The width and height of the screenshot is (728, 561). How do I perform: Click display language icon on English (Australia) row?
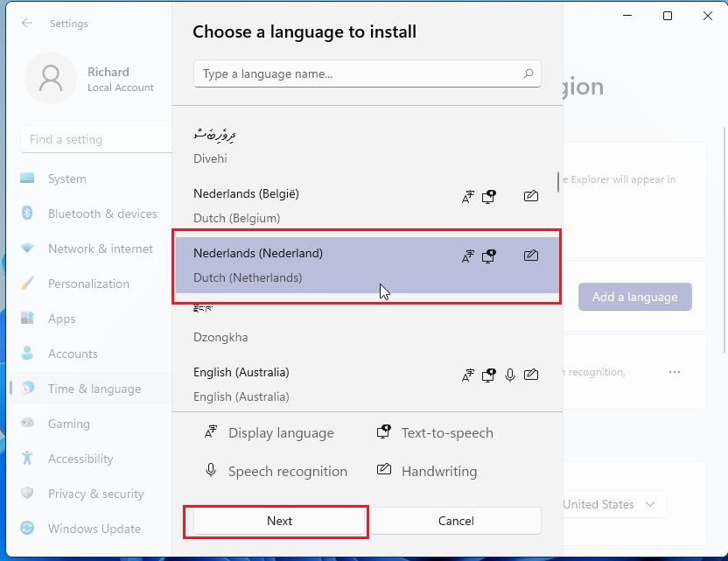pyautogui.click(x=468, y=375)
